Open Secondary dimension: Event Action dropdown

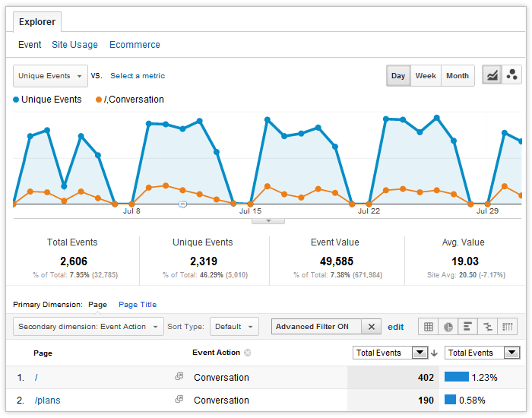tap(88, 327)
